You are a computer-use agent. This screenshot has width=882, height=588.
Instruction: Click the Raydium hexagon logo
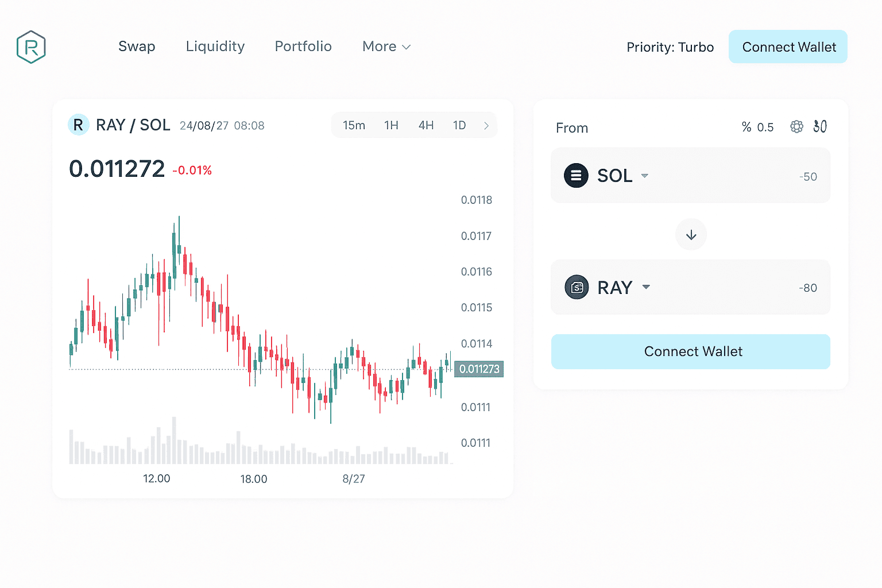[x=31, y=47]
